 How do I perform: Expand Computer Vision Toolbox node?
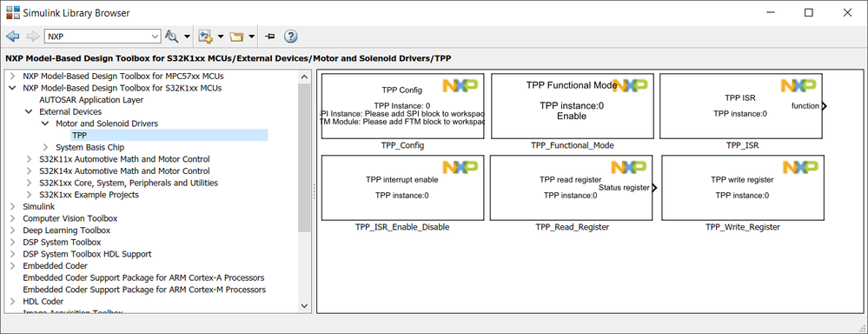click(x=12, y=218)
